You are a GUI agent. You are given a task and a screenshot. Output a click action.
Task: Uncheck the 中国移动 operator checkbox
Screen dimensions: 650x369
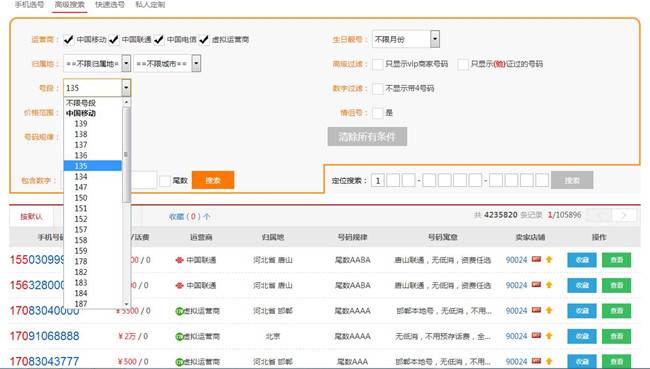(x=68, y=39)
